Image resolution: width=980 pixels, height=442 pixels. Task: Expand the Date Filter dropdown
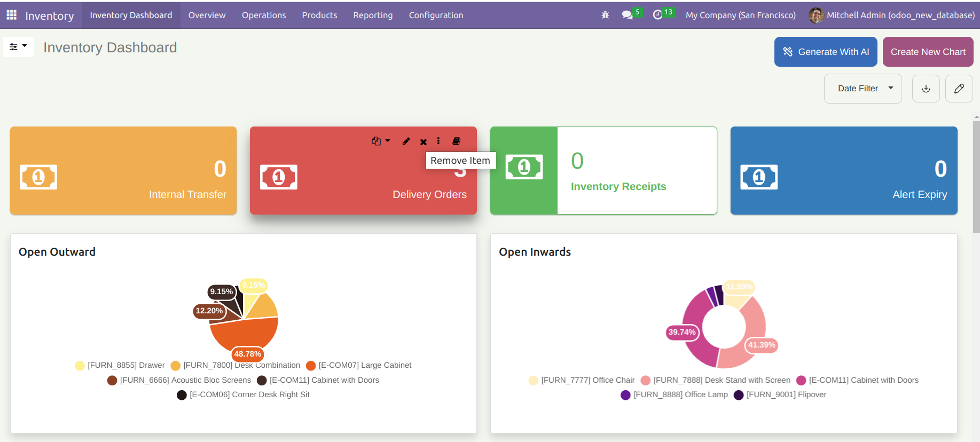pos(863,89)
